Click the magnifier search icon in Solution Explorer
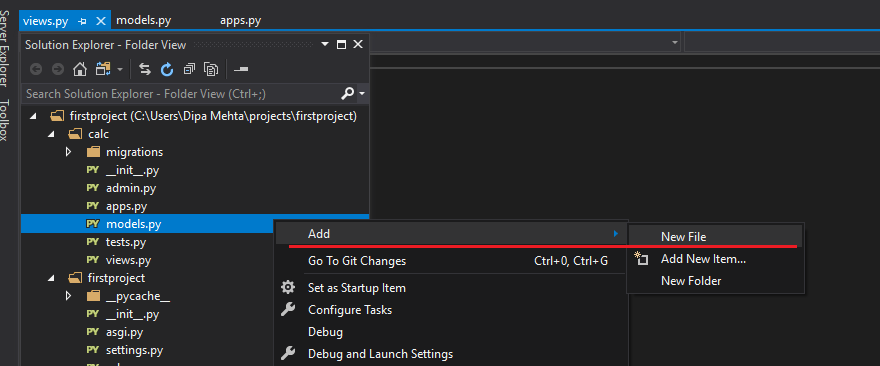Image resolution: width=880 pixels, height=366 pixels. point(347,93)
